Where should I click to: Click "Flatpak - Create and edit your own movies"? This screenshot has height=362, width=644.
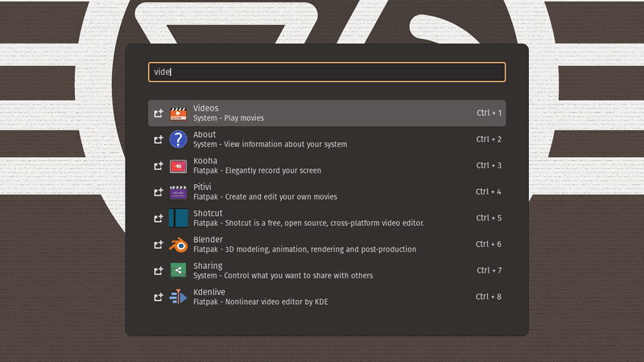click(x=265, y=197)
